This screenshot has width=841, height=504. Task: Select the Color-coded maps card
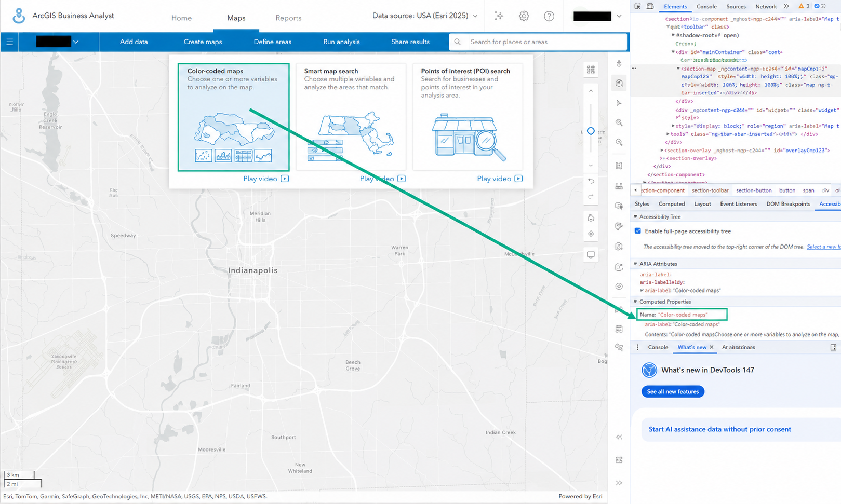click(233, 117)
